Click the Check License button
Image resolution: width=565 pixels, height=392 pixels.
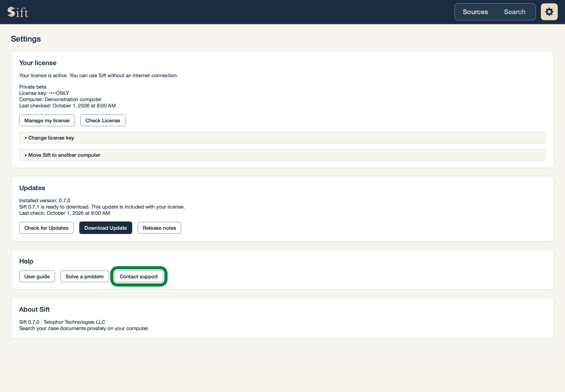[x=103, y=120]
